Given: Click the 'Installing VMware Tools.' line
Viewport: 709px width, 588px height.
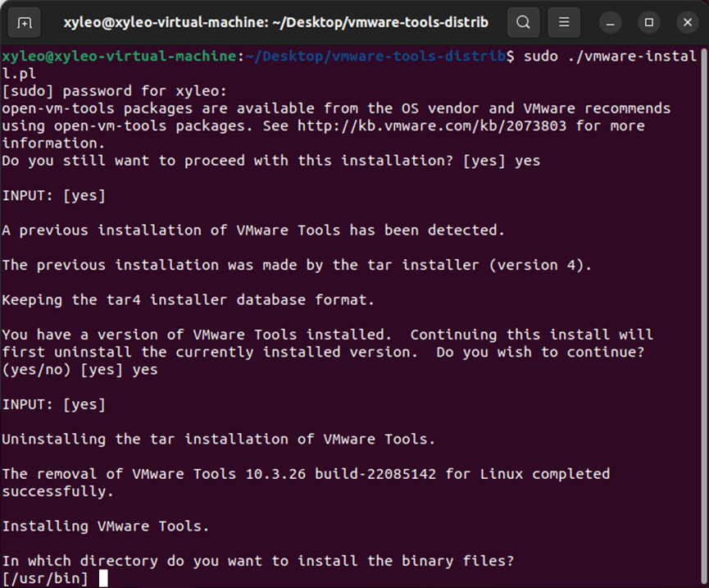Looking at the screenshot, I should click(x=106, y=526).
